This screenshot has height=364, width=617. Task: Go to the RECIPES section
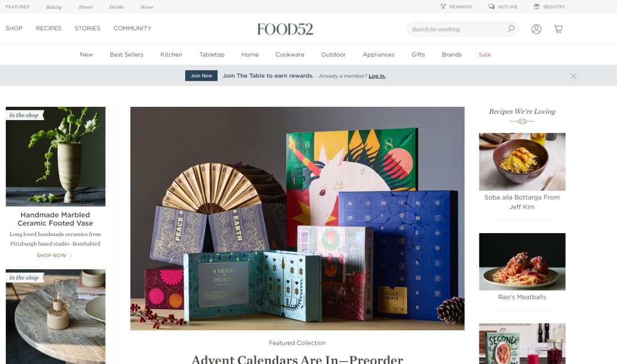(49, 29)
